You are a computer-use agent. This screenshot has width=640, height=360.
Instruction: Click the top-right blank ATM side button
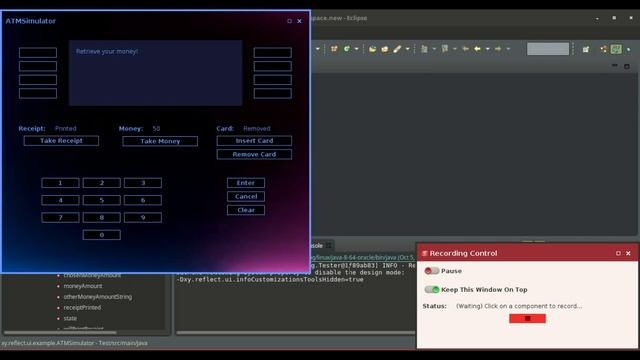(273, 53)
